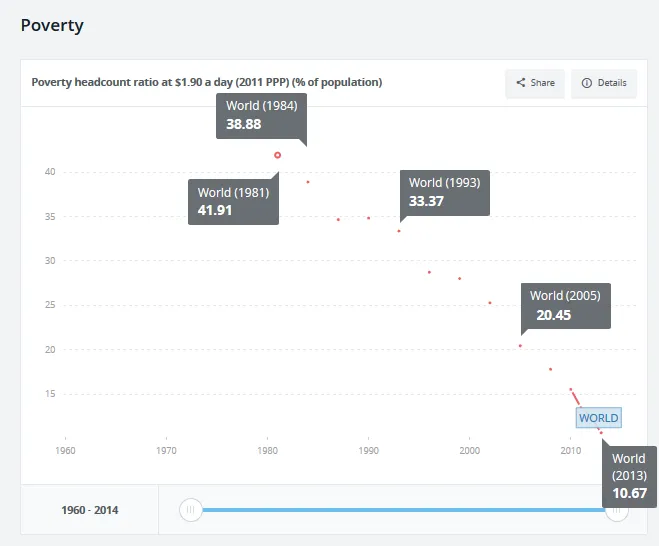Click the 2005 data point near 20
Viewport: 659px width, 546px height.
520,346
